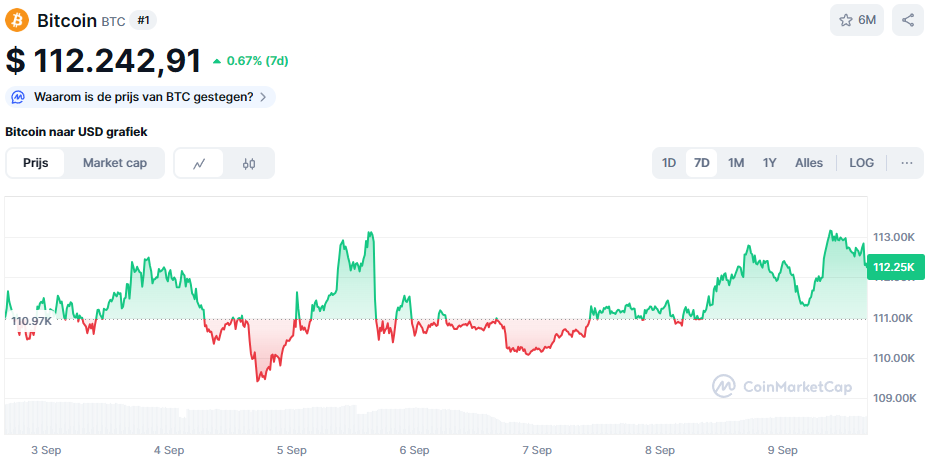Click the 110.97K baseline label
The height and width of the screenshot is (457, 928).
31,321
